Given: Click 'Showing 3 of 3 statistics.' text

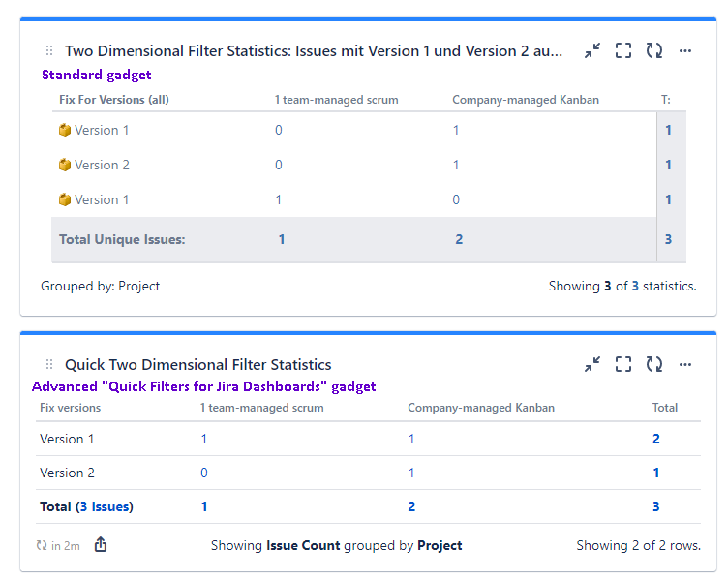Looking at the screenshot, I should [622, 286].
